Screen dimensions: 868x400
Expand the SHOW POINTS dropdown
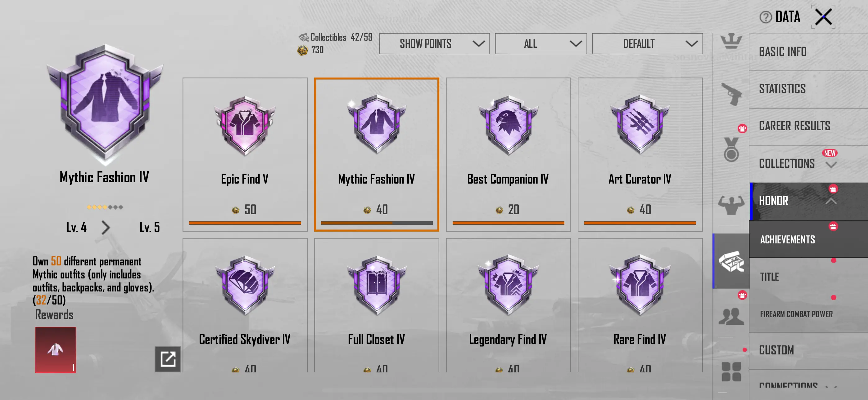[x=434, y=44]
